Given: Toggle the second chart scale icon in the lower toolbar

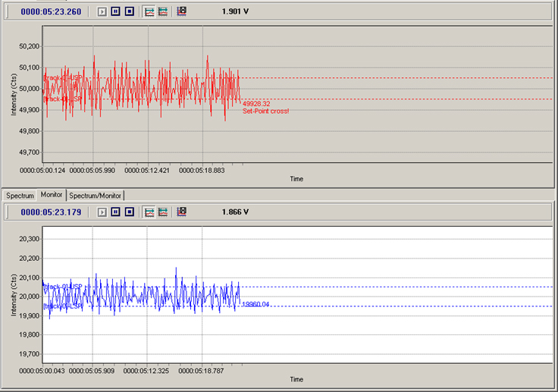Looking at the screenshot, I should [163, 212].
